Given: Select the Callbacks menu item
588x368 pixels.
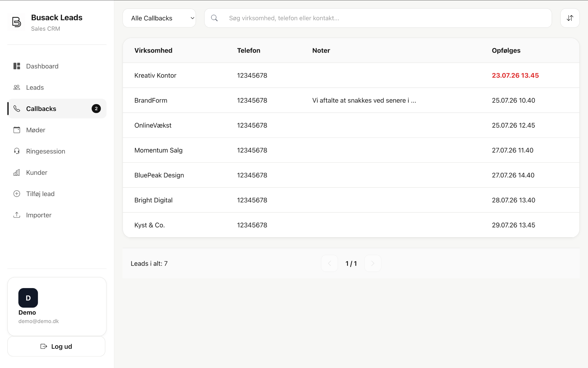Looking at the screenshot, I should coord(57,109).
